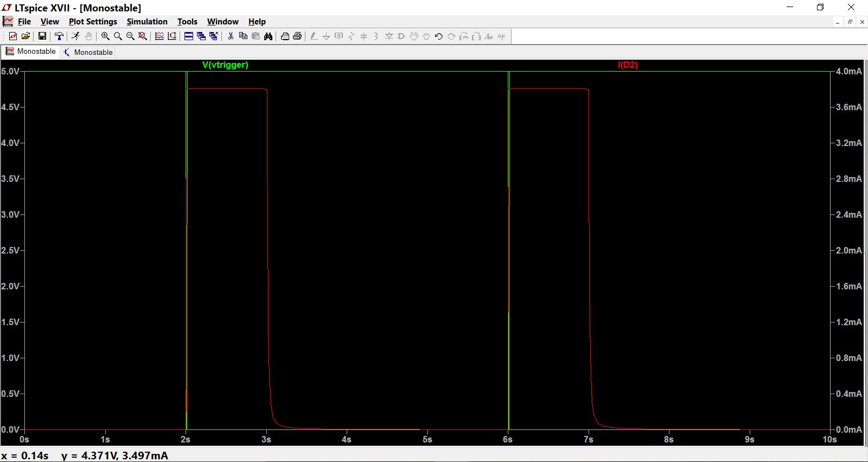Click the 2.0mA right axis label
The width and height of the screenshot is (868, 462).
[x=848, y=250]
